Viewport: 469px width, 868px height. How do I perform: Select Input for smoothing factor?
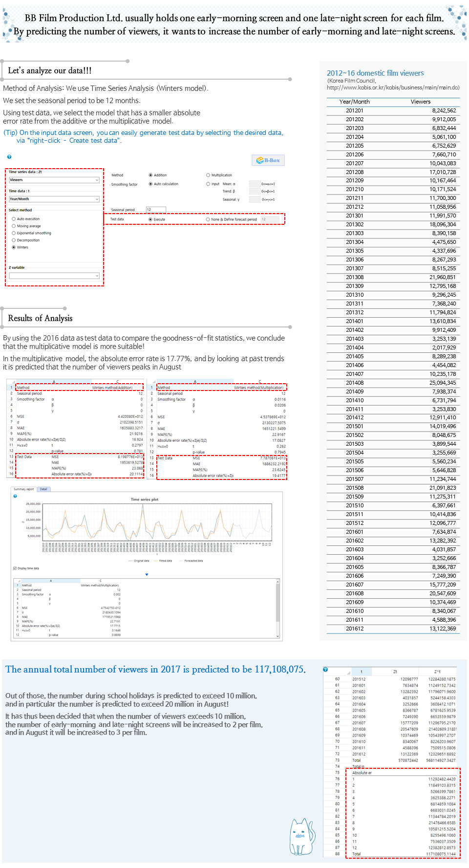208,184
